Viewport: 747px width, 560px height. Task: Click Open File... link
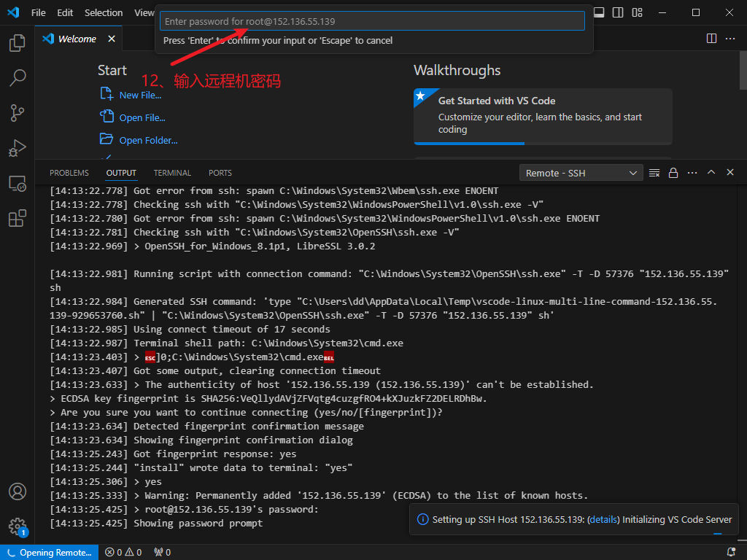(142, 117)
